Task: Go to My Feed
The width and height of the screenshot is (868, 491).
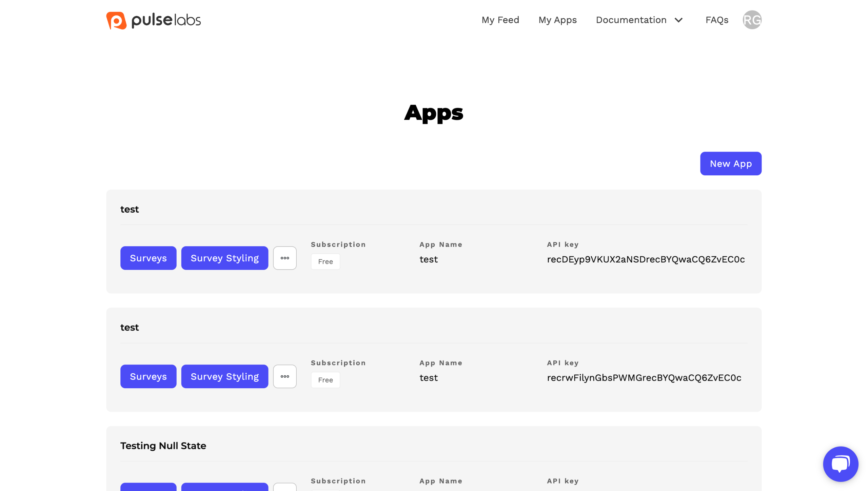Action: pos(500,20)
